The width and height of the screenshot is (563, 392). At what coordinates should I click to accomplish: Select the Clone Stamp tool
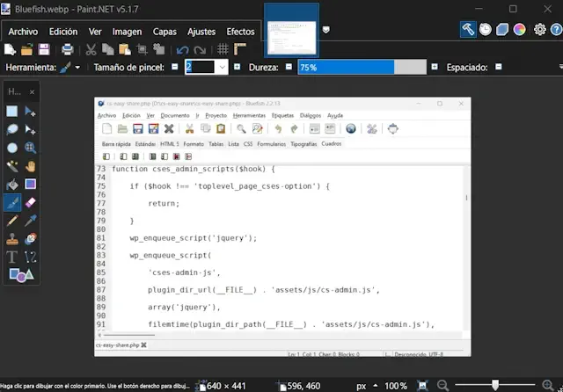click(x=11, y=239)
